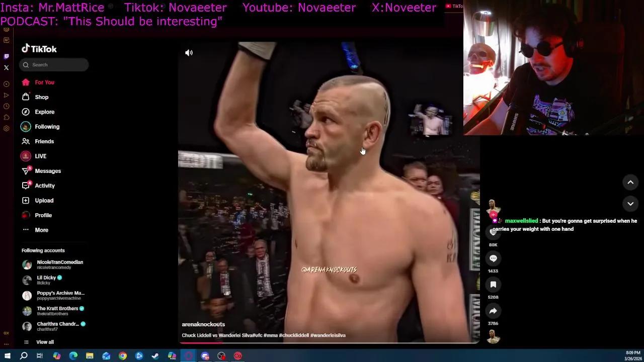Click the Upload option

click(x=44, y=201)
